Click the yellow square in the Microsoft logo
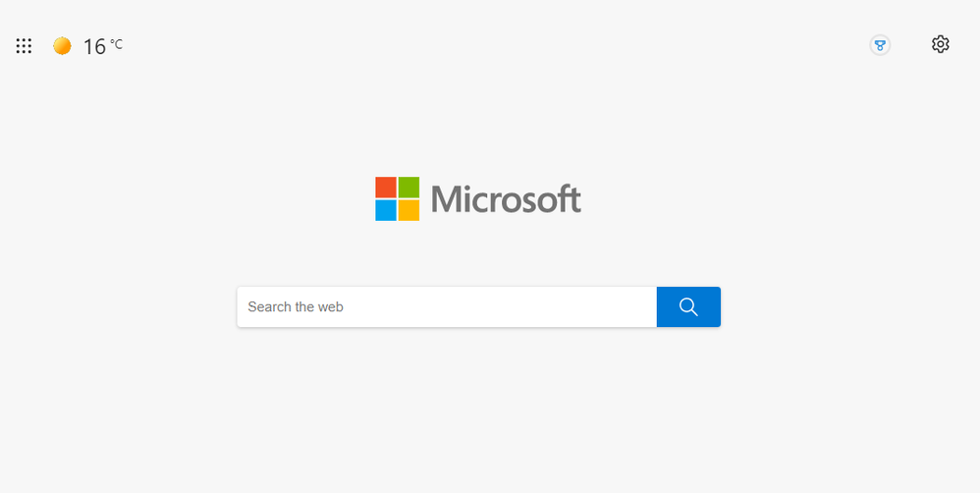 tap(408, 210)
